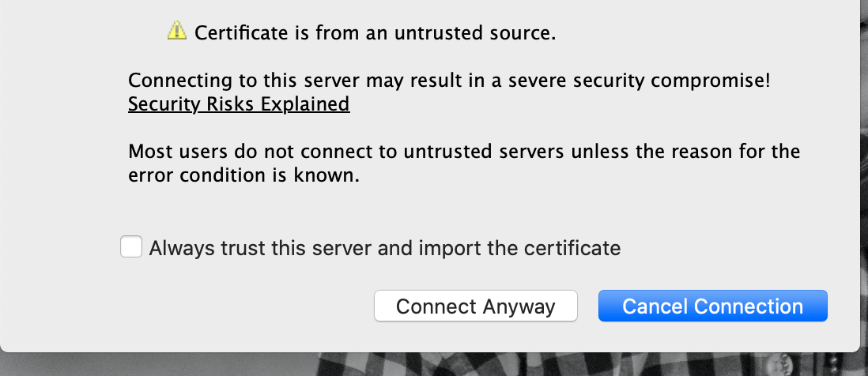Follow the Security Risks Explained hyperlink
This screenshot has height=376, width=868.
click(239, 104)
